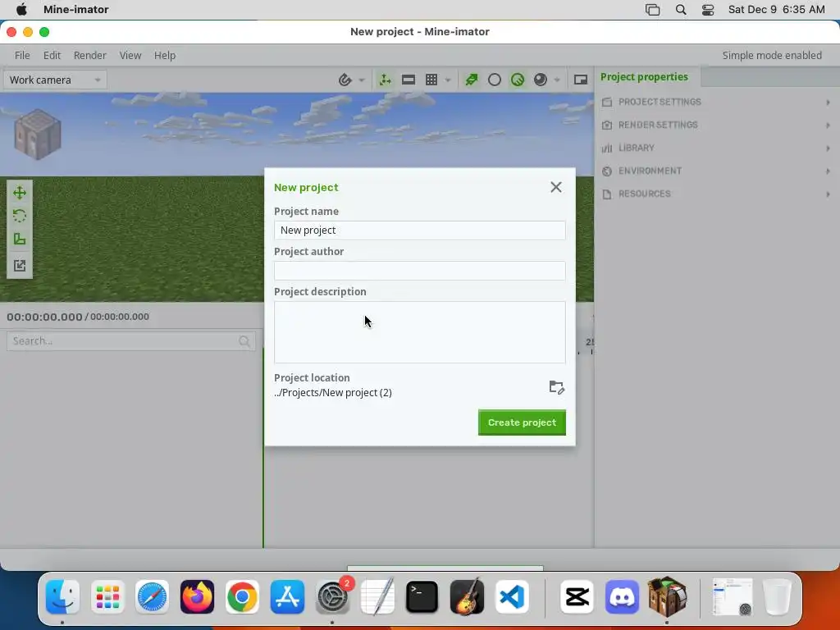Viewport: 840px width, 630px height.
Task: Expand the ENVIRONMENT section
Action: pos(717,171)
